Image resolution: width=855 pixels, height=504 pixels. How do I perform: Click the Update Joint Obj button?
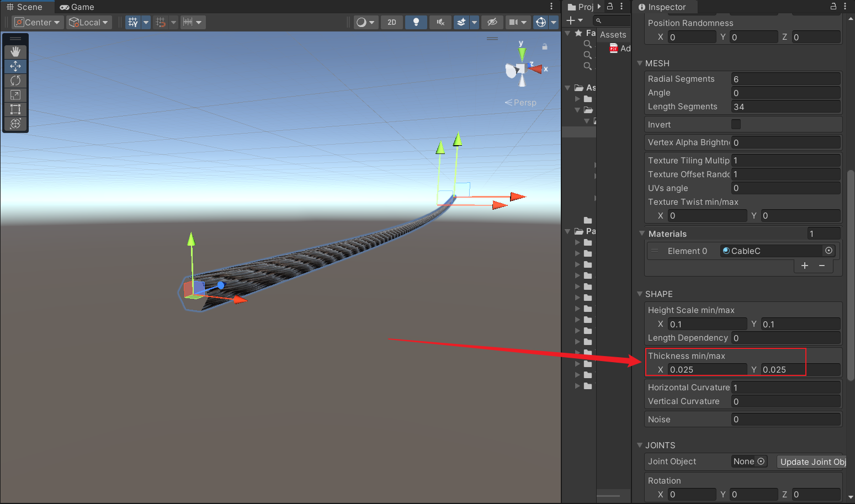[812, 461]
